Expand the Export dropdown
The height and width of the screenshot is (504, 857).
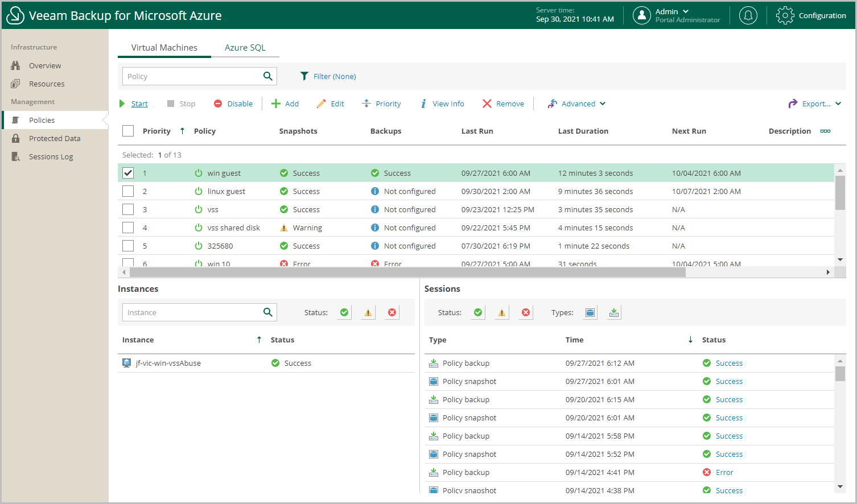[x=815, y=104]
